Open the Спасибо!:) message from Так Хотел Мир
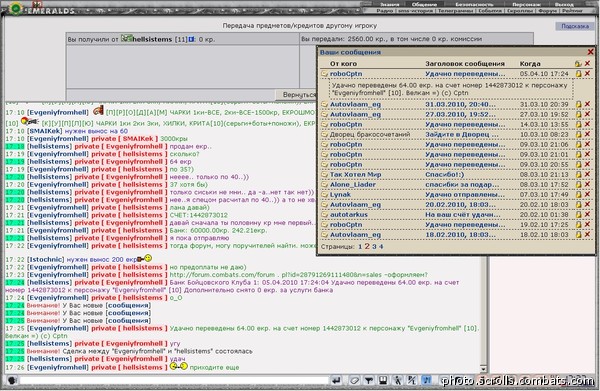 pos(445,174)
